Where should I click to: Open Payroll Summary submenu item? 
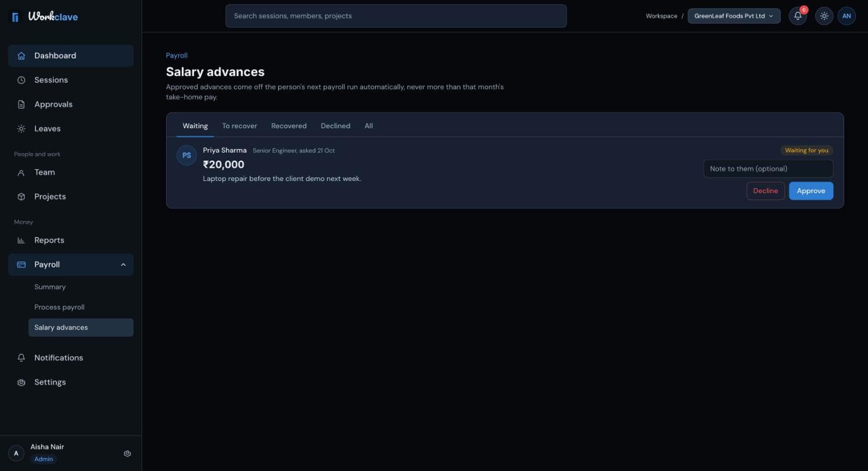point(81,287)
